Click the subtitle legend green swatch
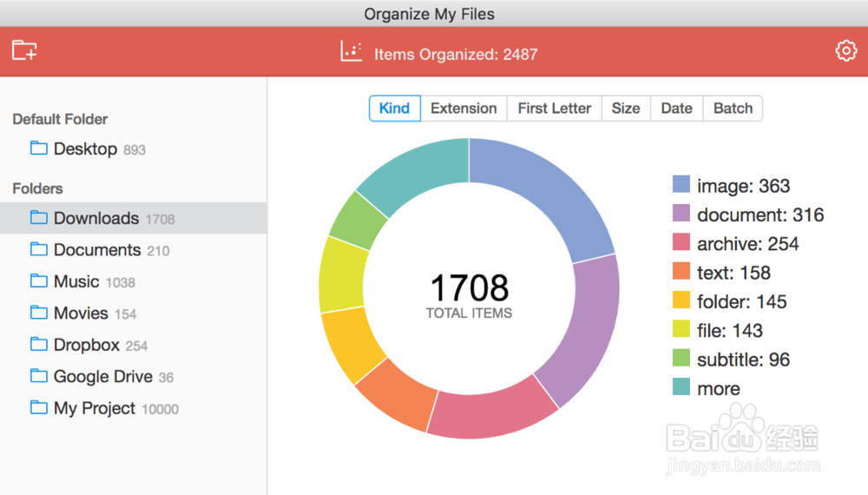This screenshot has width=868, height=495. click(x=681, y=358)
